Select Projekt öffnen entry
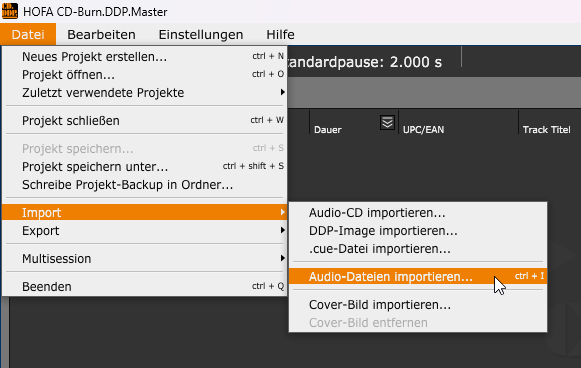 pyautogui.click(x=145, y=74)
